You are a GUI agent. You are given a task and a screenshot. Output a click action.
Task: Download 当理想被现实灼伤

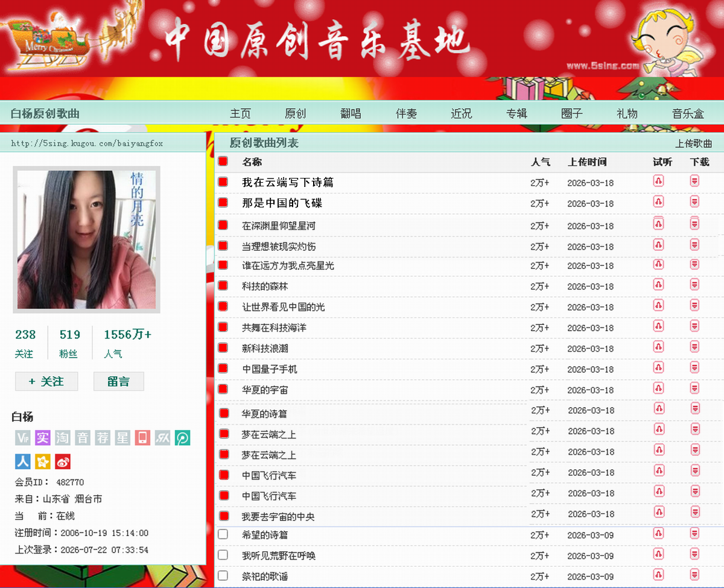coord(694,245)
